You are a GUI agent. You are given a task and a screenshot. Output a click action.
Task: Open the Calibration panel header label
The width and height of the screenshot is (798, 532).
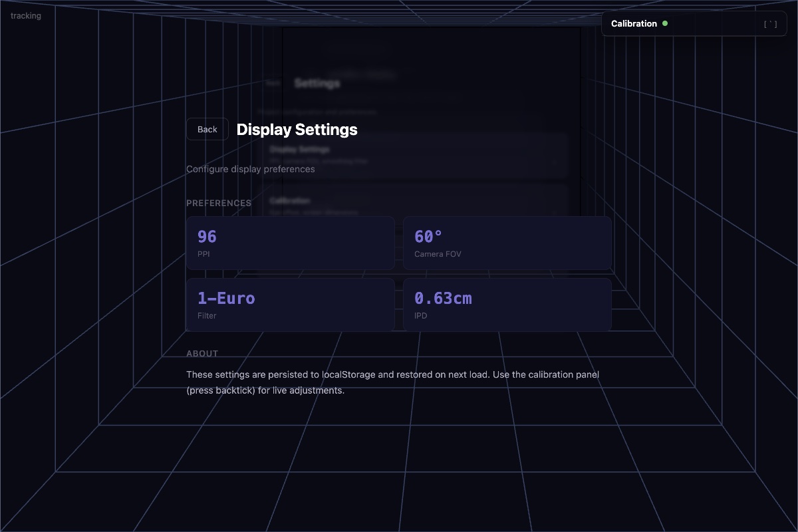pyautogui.click(x=634, y=23)
